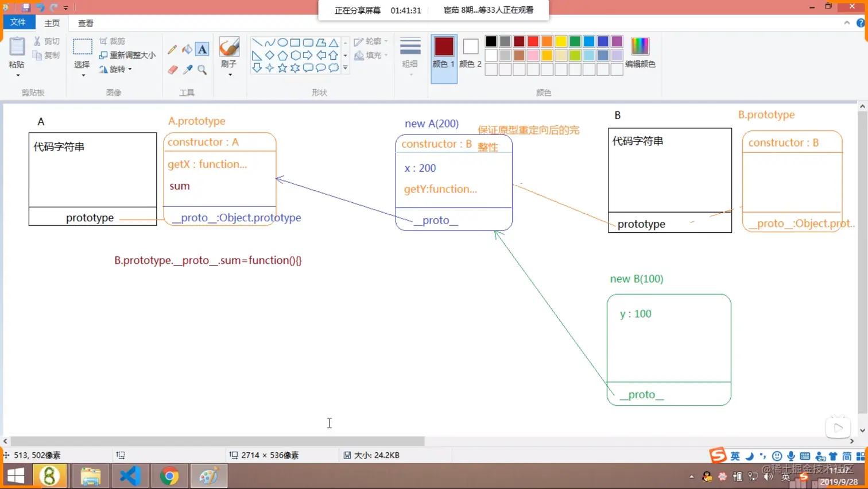Viewport: 868px width, 489px height.
Task: Pick the black color swatch
Action: click(x=491, y=41)
